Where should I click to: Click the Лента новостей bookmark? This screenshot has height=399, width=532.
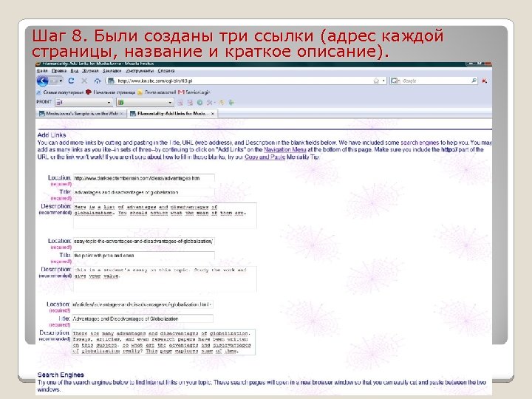tap(157, 92)
